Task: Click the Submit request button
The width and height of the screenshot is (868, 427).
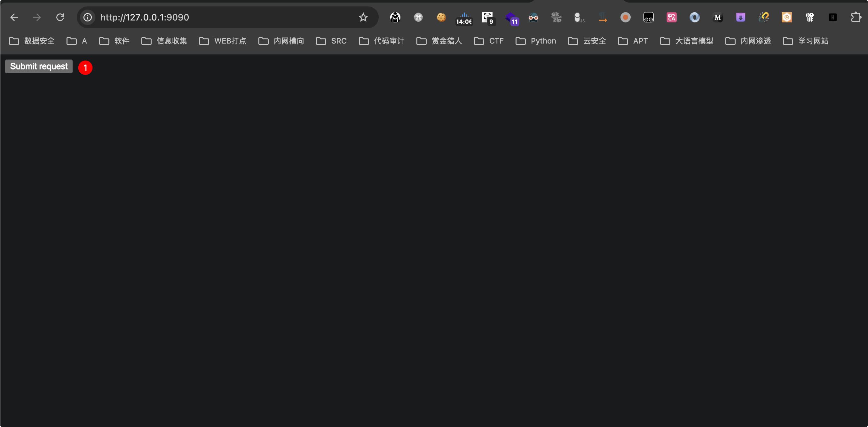Action: pyautogui.click(x=39, y=67)
